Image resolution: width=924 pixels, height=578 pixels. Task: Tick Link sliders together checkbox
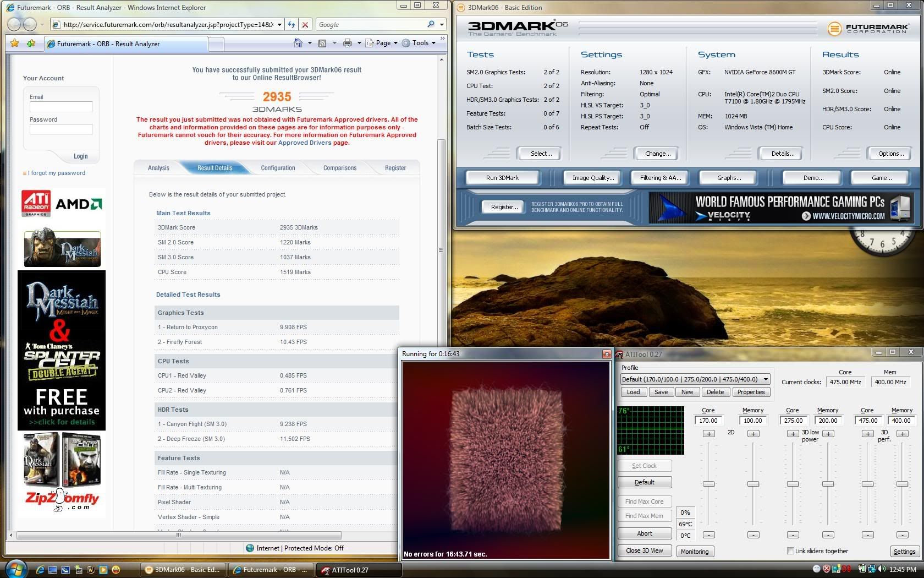[790, 550]
